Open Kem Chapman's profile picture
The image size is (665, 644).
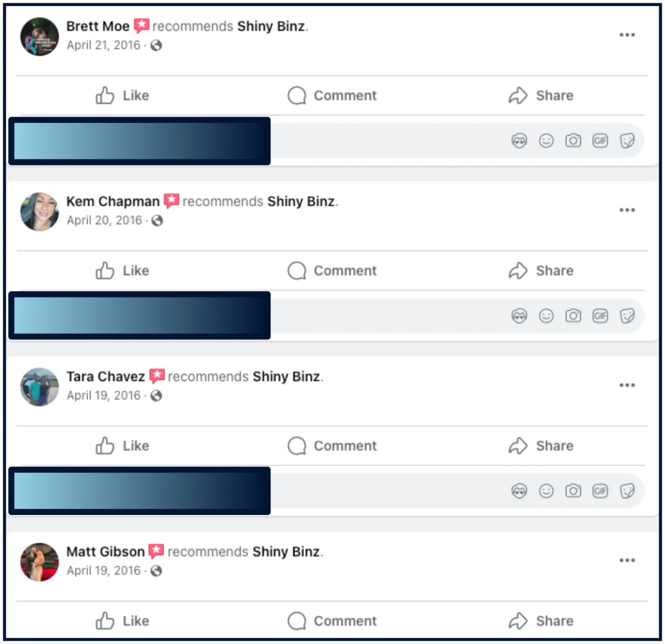[39, 212]
